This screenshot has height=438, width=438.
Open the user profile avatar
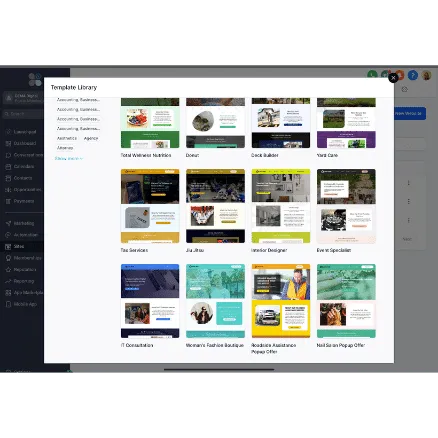(426, 75)
